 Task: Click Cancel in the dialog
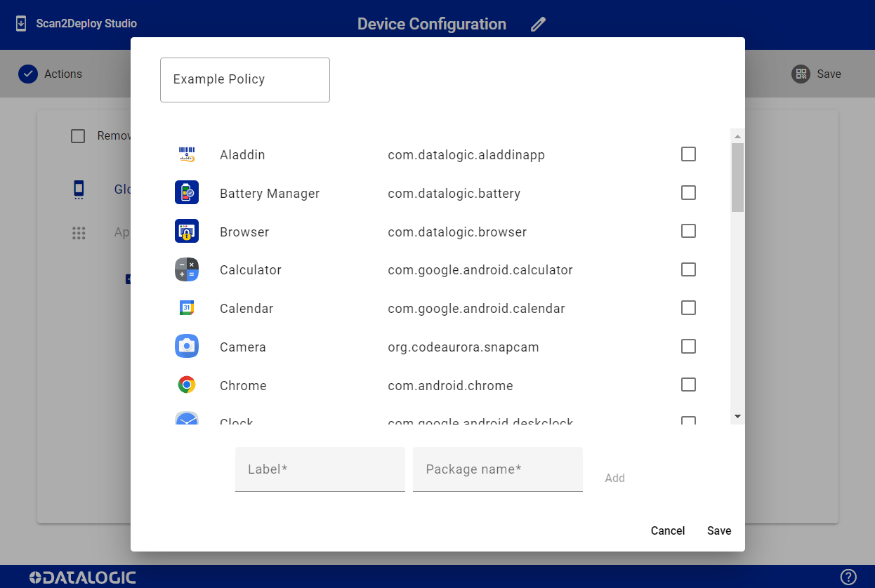pyautogui.click(x=668, y=531)
